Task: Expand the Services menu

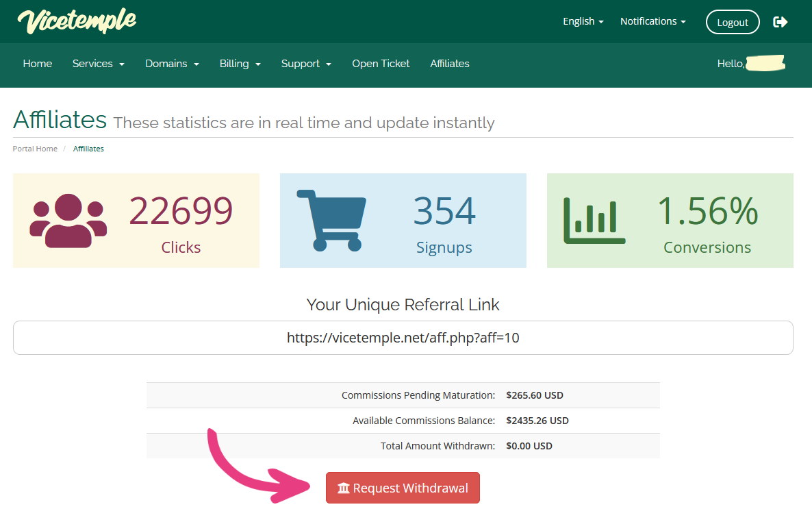Action: [99, 64]
